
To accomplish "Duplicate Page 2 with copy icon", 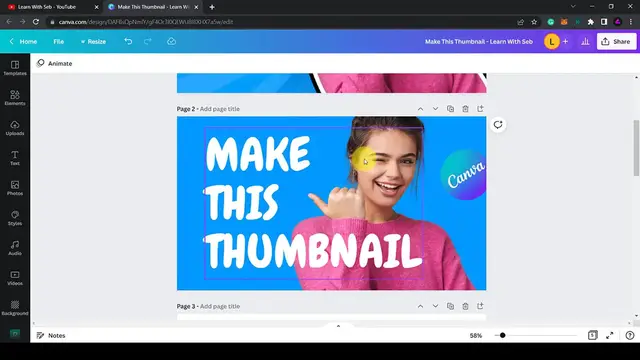I will tap(450, 109).
